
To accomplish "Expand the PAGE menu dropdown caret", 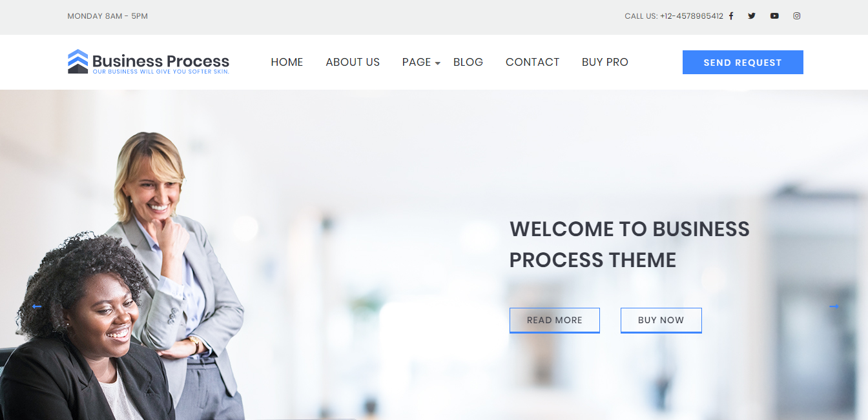I will coord(437,63).
